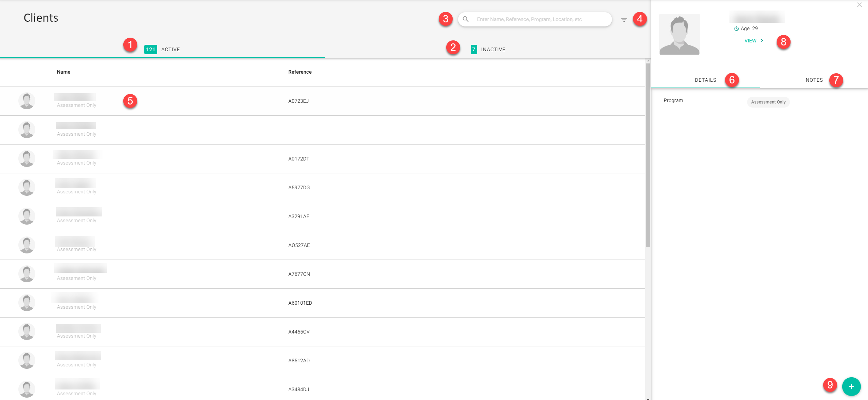This screenshot has width=868, height=400.
Task: Click avatar of client with reference A7677CN
Action: coord(26,274)
